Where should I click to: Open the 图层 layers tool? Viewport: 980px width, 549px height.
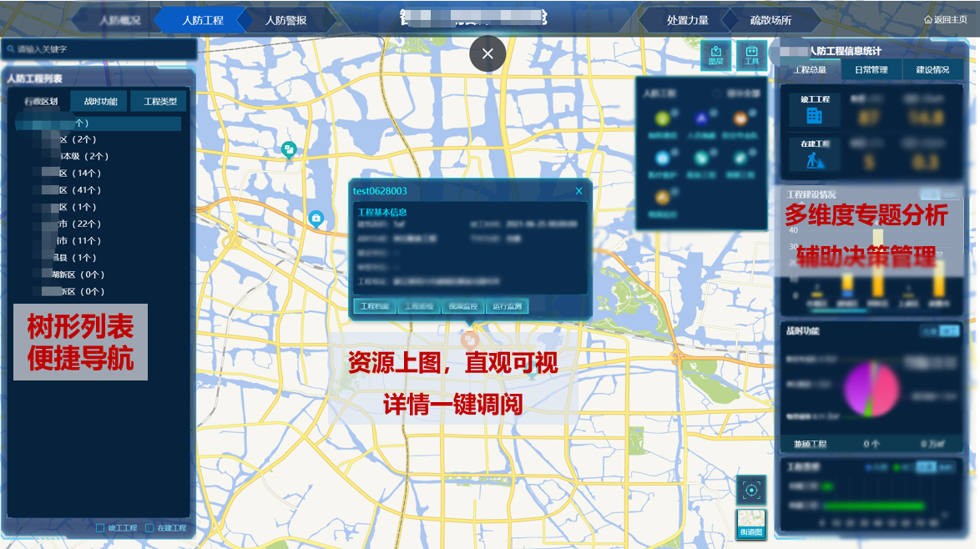pos(715,55)
